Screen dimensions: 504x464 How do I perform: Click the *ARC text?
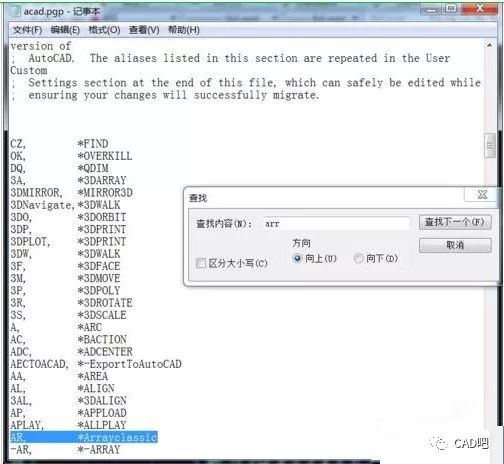click(x=90, y=327)
